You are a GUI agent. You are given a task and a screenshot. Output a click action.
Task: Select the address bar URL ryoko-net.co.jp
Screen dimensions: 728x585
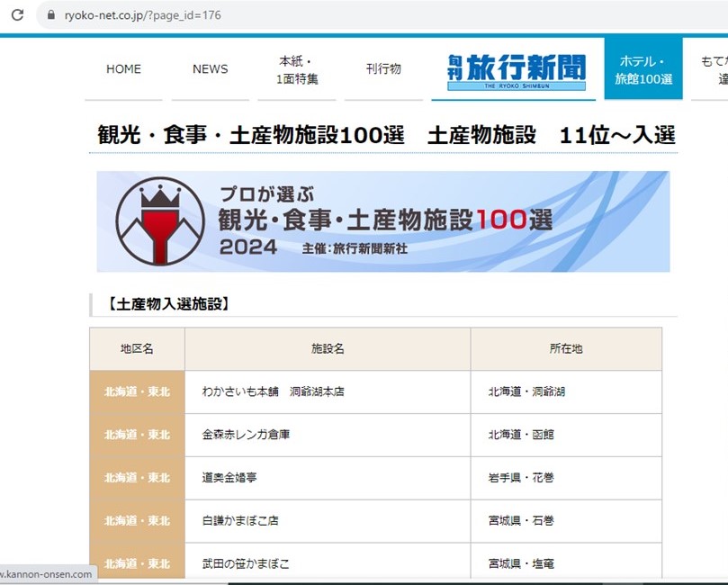pos(143,15)
